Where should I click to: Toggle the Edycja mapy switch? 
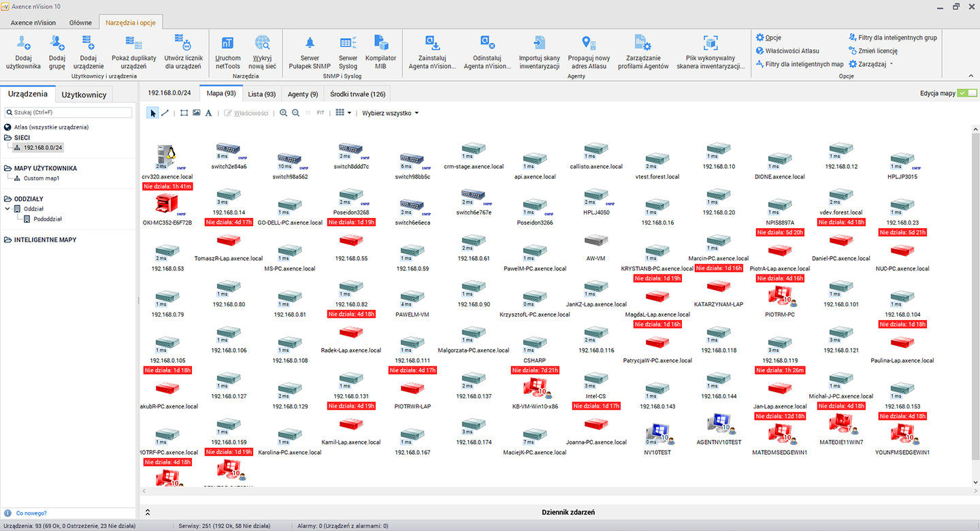pyautogui.click(x=966, y=93)
